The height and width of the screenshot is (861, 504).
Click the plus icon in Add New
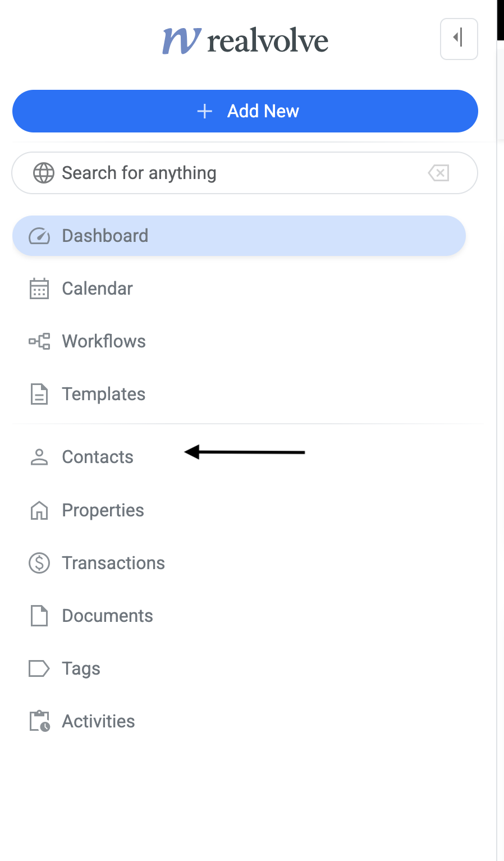(x=205, y=111)
